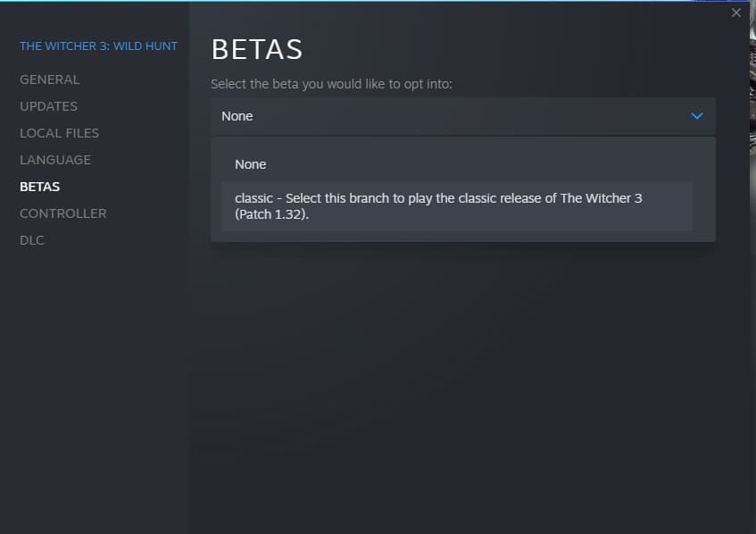The image size is (756, 534).
Task: Expand the beta selection chevron arrow
Action: tap(697, 116)
